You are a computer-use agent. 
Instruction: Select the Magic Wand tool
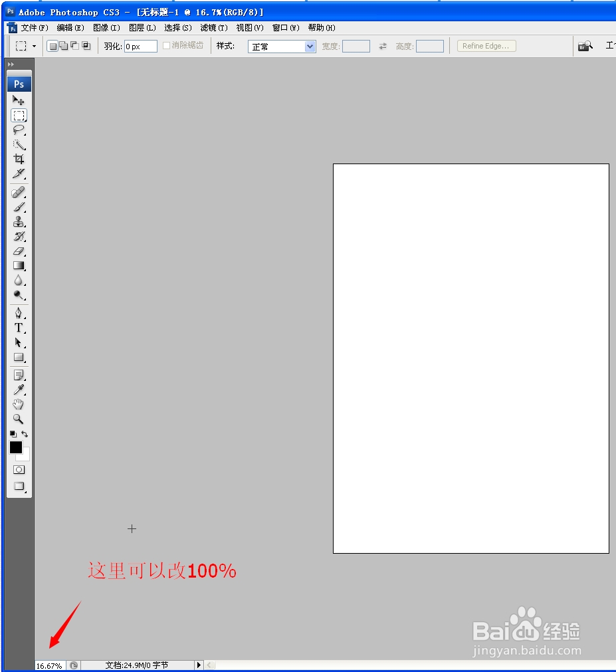pos(19,145)
